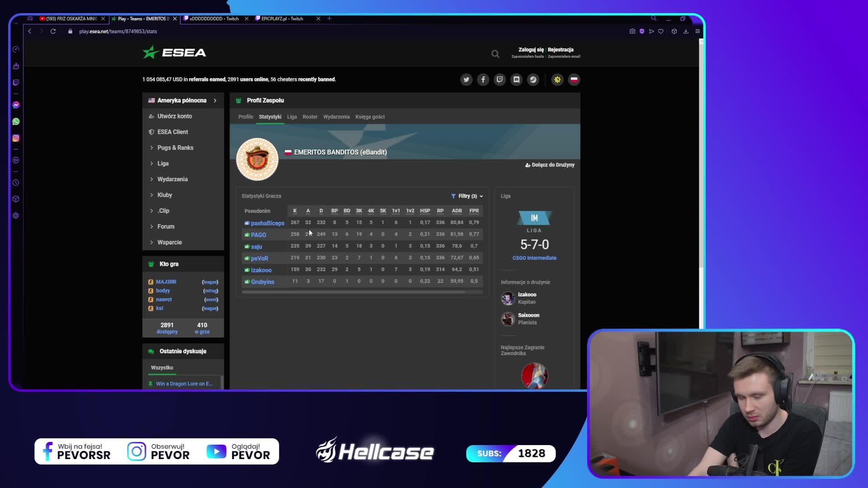
Task: Expand the Ameryka północna region selector
Action: [183, 100]
